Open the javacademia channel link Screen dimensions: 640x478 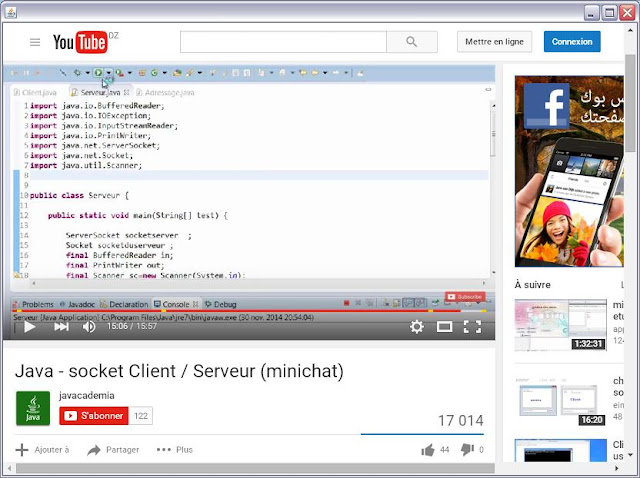(87, 395)
